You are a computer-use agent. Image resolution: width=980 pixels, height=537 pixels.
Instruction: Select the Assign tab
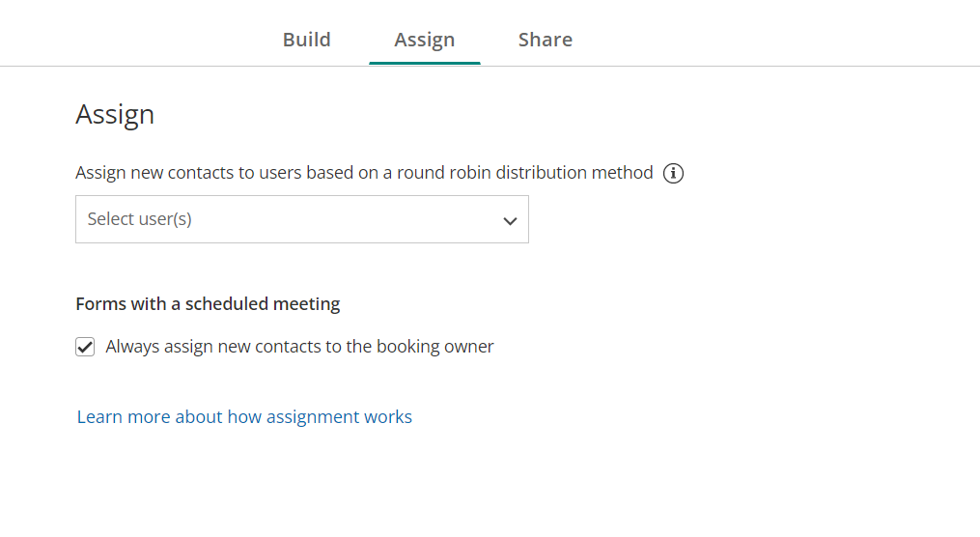point(424,40)
